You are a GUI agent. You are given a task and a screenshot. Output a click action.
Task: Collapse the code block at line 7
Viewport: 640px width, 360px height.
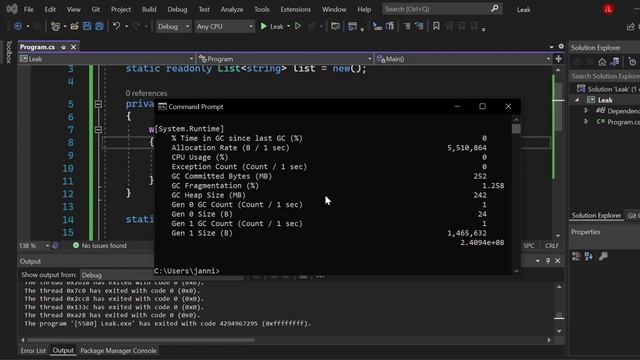(x=98, y=130)
